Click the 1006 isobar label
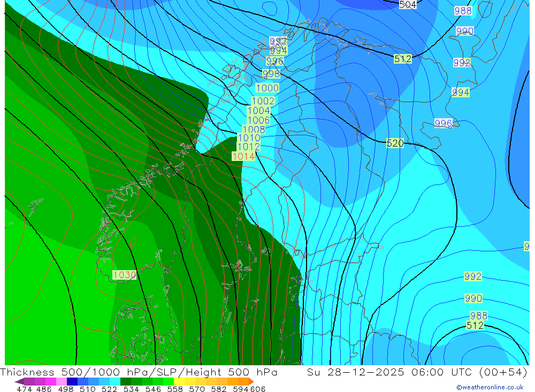 258,120
